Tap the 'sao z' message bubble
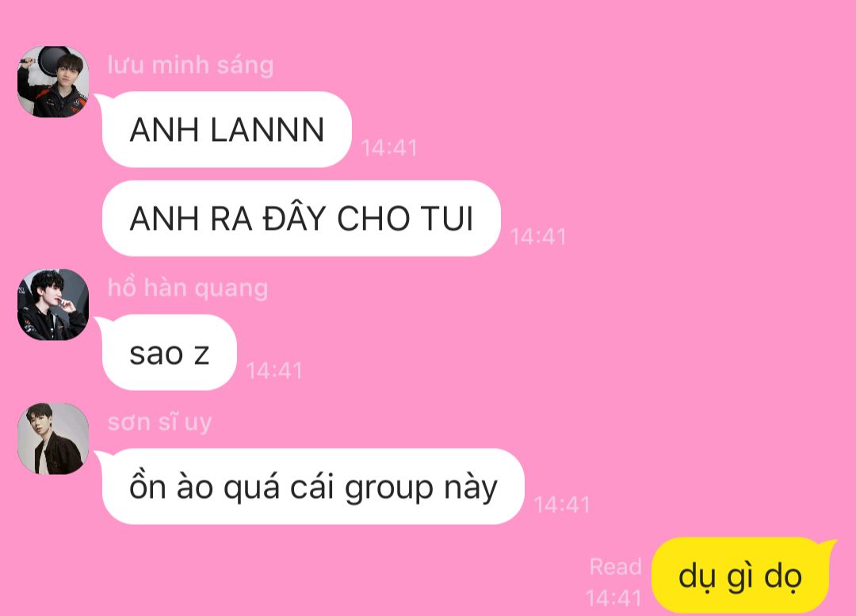Image resolution: width=856 pixels, height=616 pixels. pos(170,353)
